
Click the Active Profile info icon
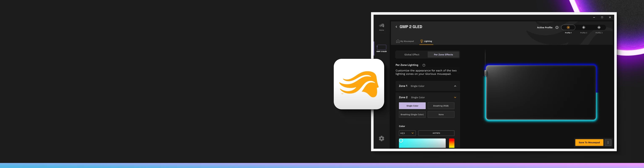(557, 28)
